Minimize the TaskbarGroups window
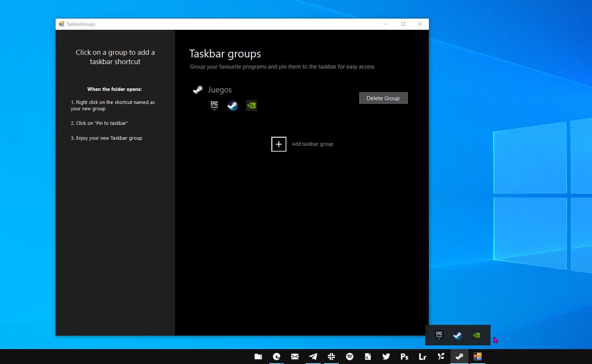The height and width of the screenshot is (364, 592). tap(386, 24)
